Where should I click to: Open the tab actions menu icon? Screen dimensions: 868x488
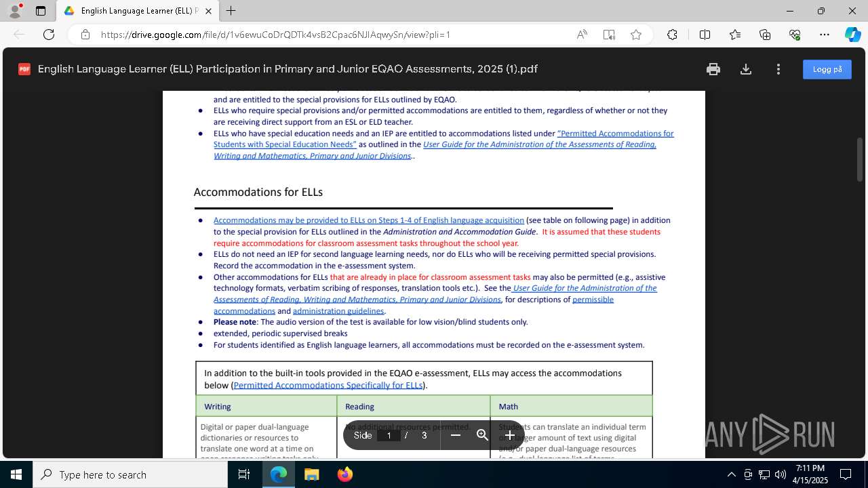[x=41, y=11]
